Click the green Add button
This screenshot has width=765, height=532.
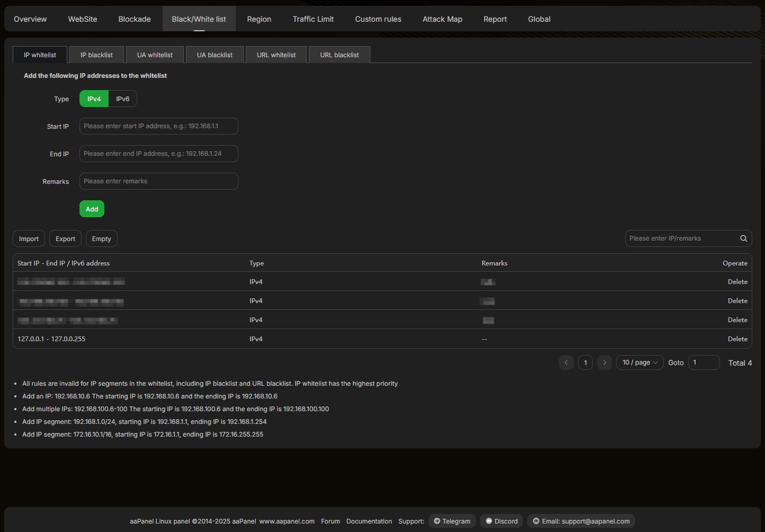[92, 209]
